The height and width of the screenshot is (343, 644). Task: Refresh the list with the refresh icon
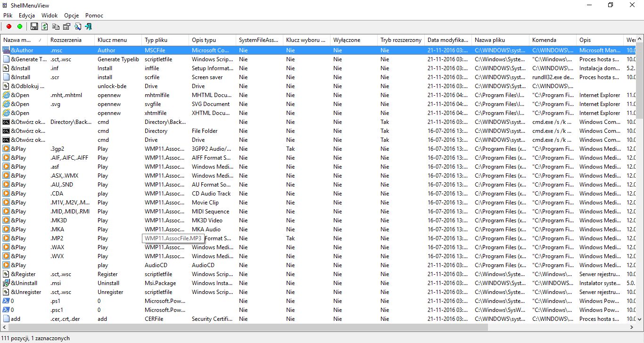pos(45,27)
